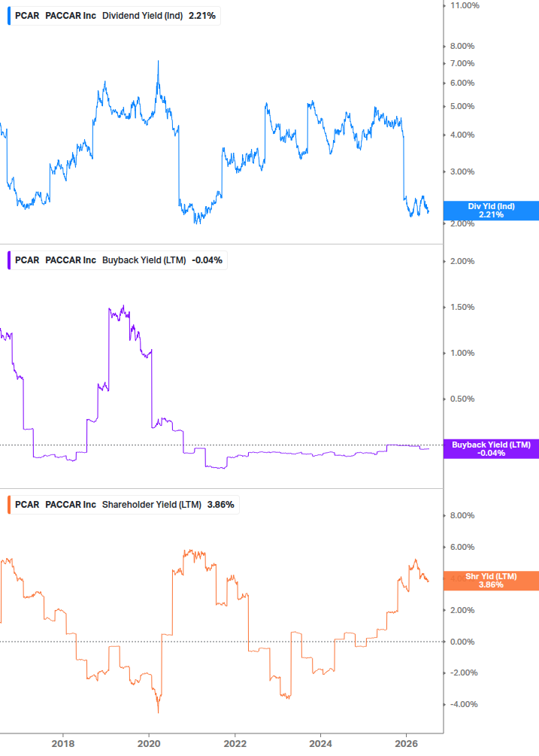The height and width of the screenshot is (756, 539).
Task: Click the -2.00% axis label in shareholder chart
Action: coord(464,673)
